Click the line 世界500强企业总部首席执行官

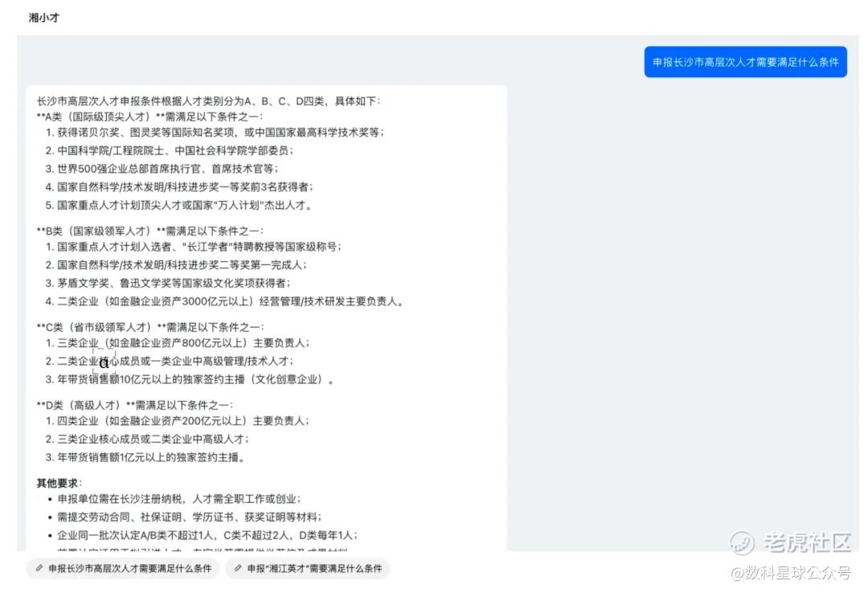coord(162,169)
